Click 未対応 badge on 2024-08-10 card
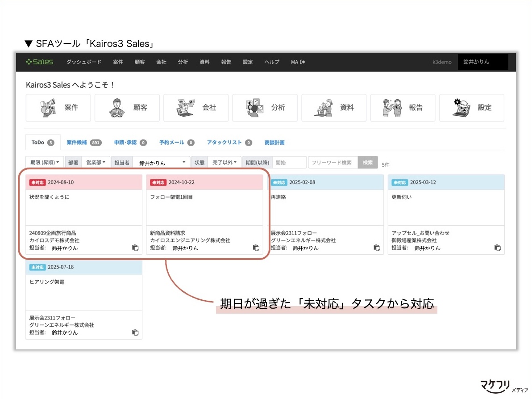Image resolution: width=532 pixels, height=399 pixels. tap(37, 182)
